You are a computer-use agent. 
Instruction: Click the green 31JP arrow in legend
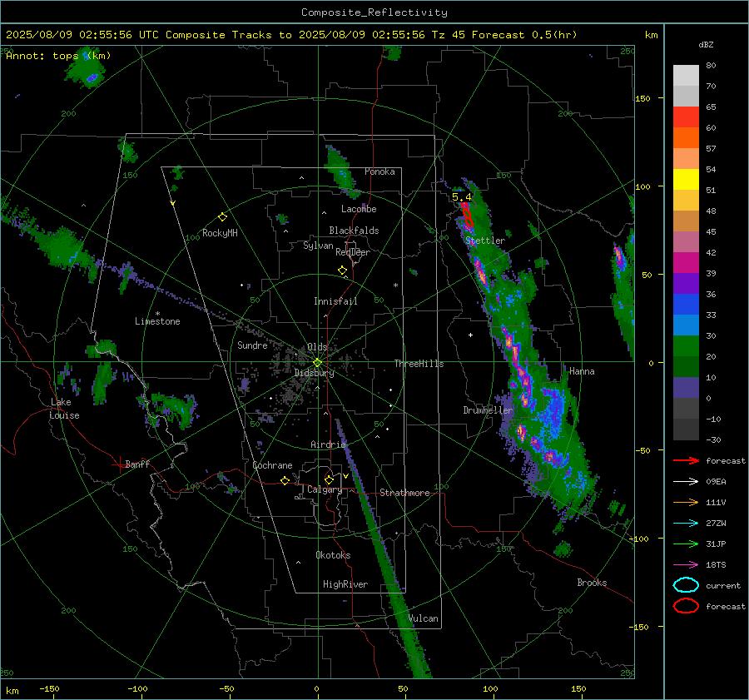(686, 544)
